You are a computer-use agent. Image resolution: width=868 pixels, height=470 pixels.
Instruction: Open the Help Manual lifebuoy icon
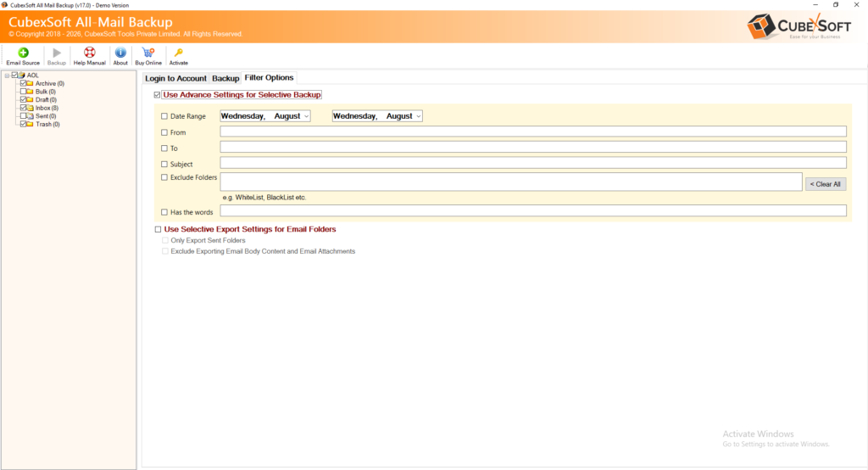coord(89,53)
